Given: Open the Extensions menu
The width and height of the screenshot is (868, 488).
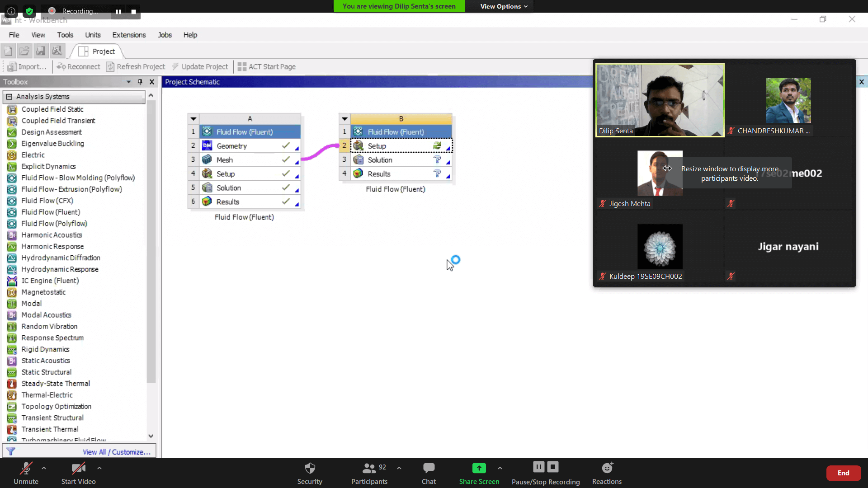Looking at the screenshot, I should point(129,35).
